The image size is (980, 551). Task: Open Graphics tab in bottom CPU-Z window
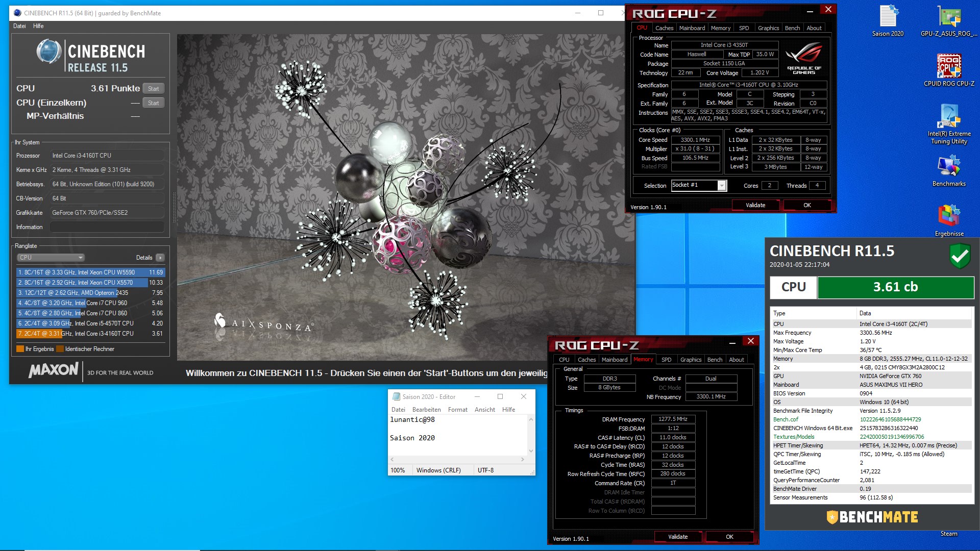[691, 360]
